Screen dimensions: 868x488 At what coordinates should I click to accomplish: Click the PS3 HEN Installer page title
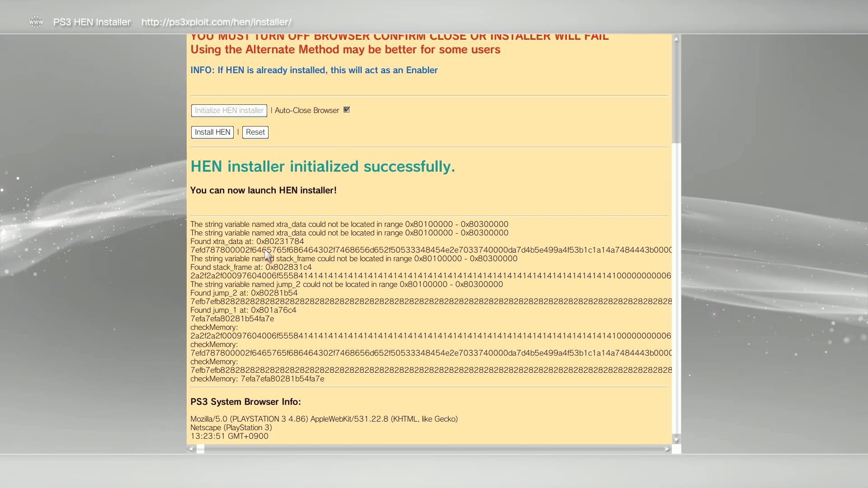tap(92, 22)
